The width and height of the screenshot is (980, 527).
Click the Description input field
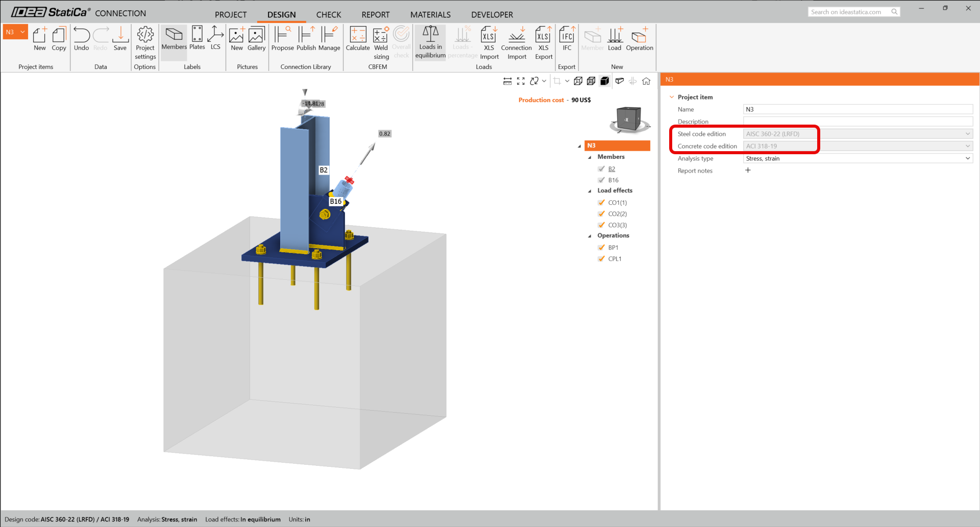[857, 122]
